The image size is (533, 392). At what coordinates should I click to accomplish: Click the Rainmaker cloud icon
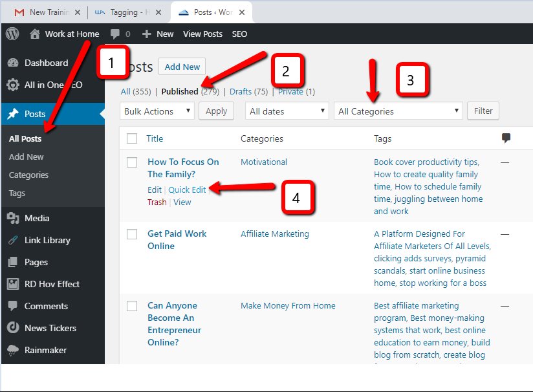click(13, 350)
